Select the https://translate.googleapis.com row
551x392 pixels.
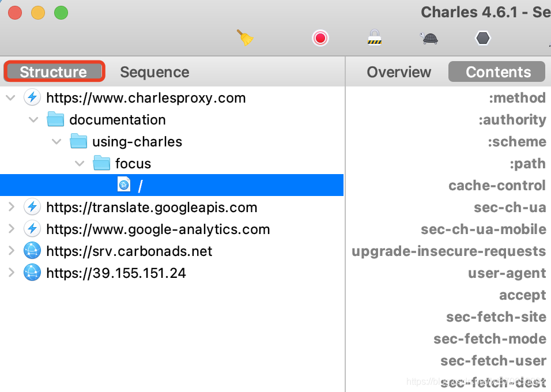[x=172, y=207]
